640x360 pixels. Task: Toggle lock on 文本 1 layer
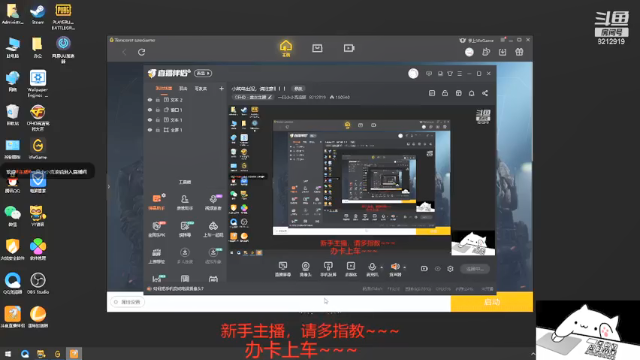158,120
